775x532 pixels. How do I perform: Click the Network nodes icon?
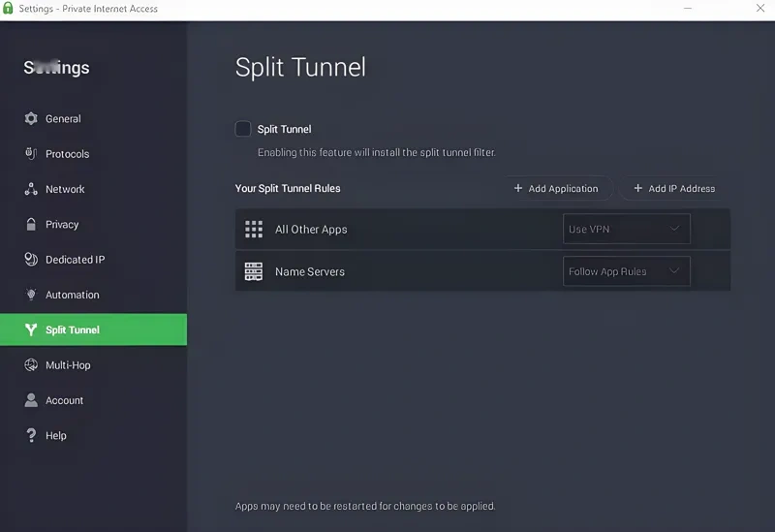tap(31, 189)
